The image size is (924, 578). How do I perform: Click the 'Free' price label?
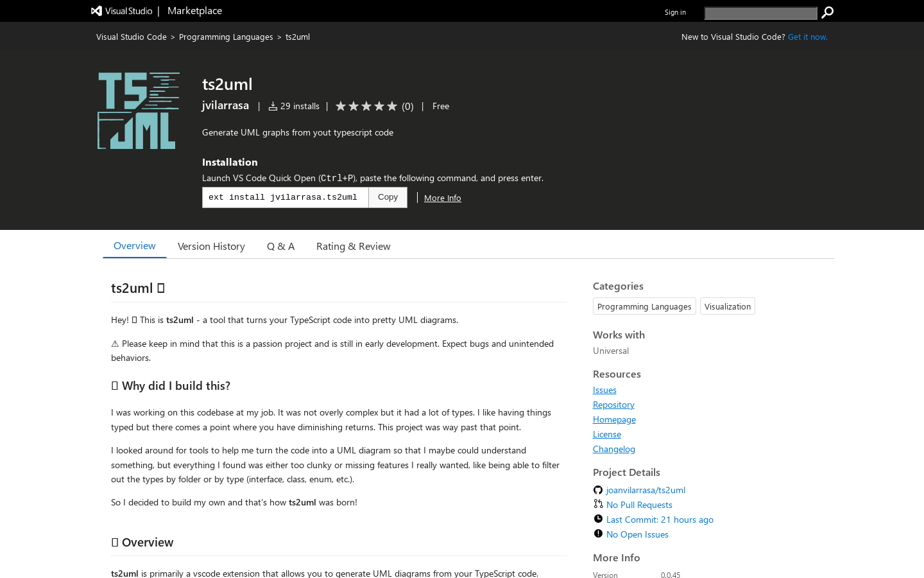[x=441, y=106]
